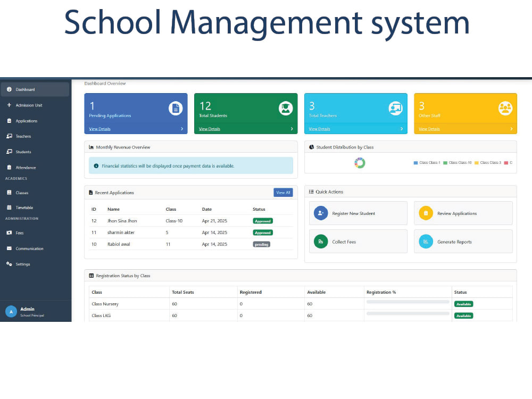The width and height of the screenshot is (532, 399).
Task: Select applicant Rabiol awal row
Action: coord(190,244)
